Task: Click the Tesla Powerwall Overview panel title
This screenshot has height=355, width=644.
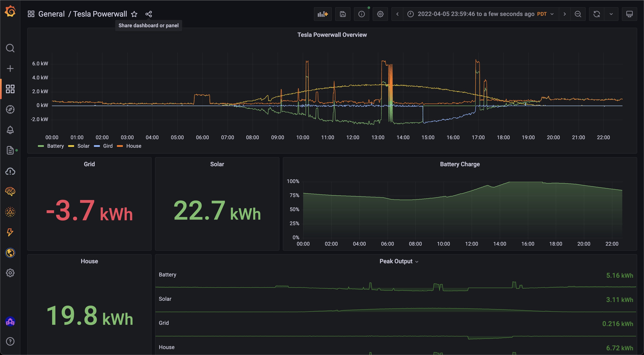Action: click(x=332, y=35)
